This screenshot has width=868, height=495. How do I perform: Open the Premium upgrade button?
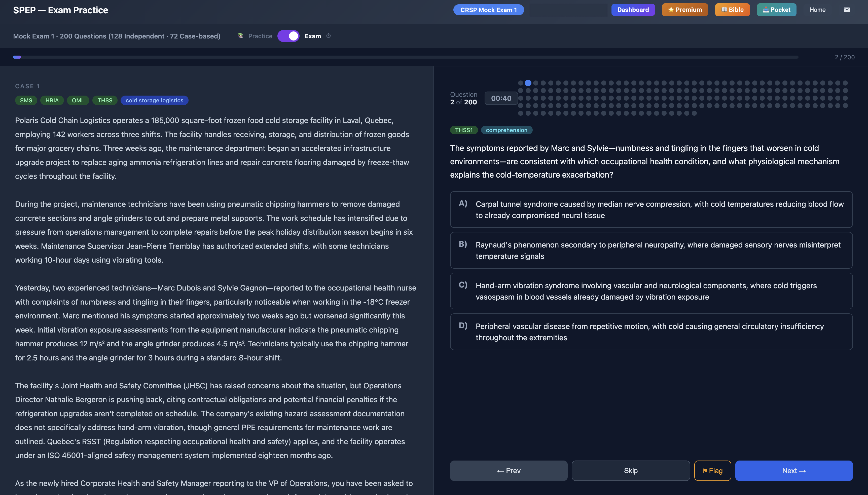(x=684, y=10)
